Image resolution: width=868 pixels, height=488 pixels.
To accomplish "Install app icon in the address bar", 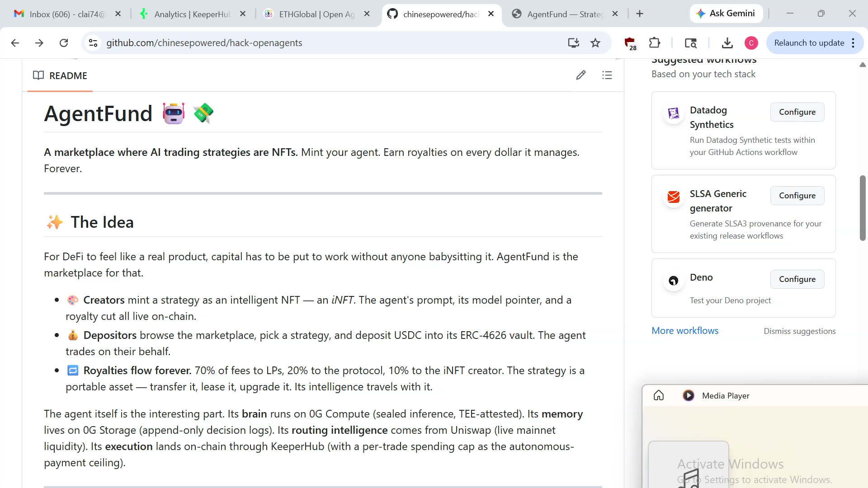I will pyautogui.click(x=574, y=43).
